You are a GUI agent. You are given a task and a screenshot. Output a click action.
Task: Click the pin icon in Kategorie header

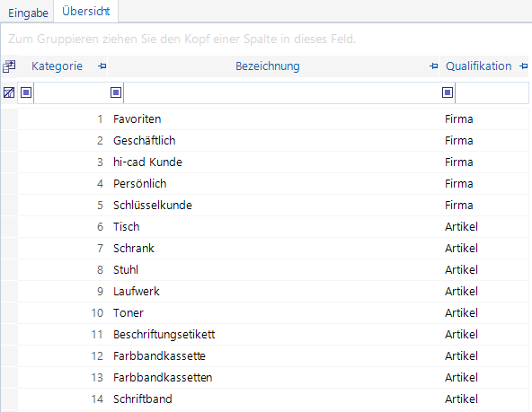click(x=102, y=66)
